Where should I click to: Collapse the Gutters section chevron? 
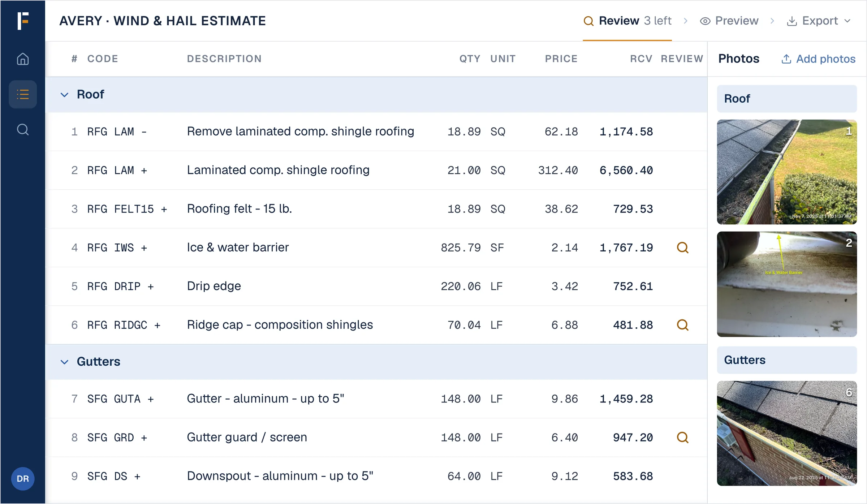click(x=64, y=362)
